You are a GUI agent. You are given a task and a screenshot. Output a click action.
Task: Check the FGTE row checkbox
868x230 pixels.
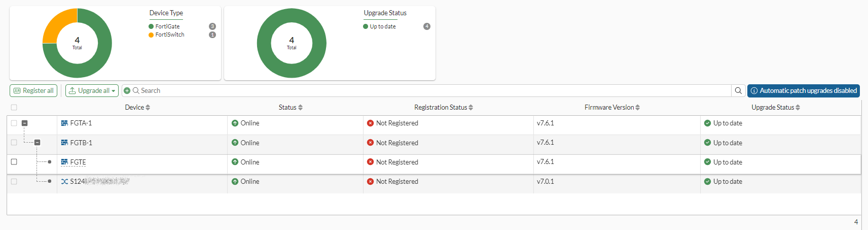click(14, 162)
